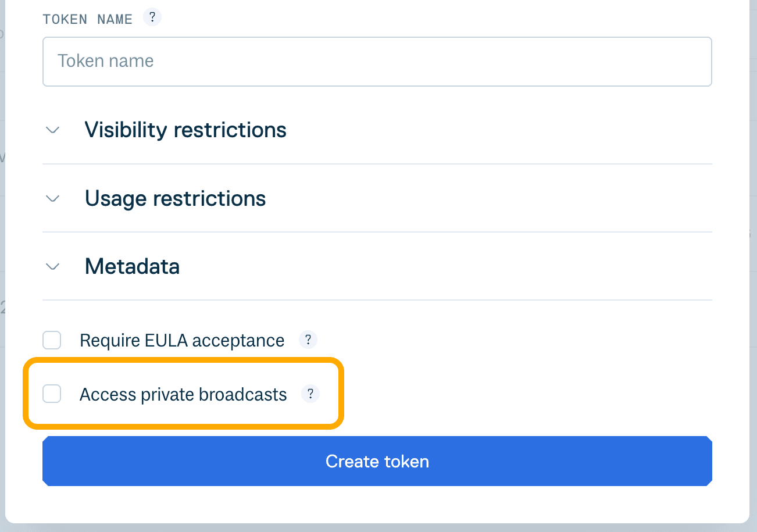Click the help icon beside Require EULA acceptance
The width and height of the screenshot is (757, 532).
point(308,340)
